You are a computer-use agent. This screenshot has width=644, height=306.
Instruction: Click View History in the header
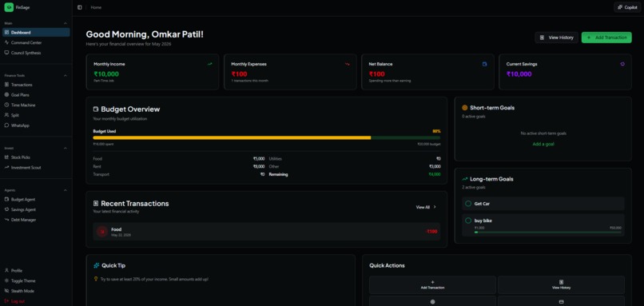point(557,38)
